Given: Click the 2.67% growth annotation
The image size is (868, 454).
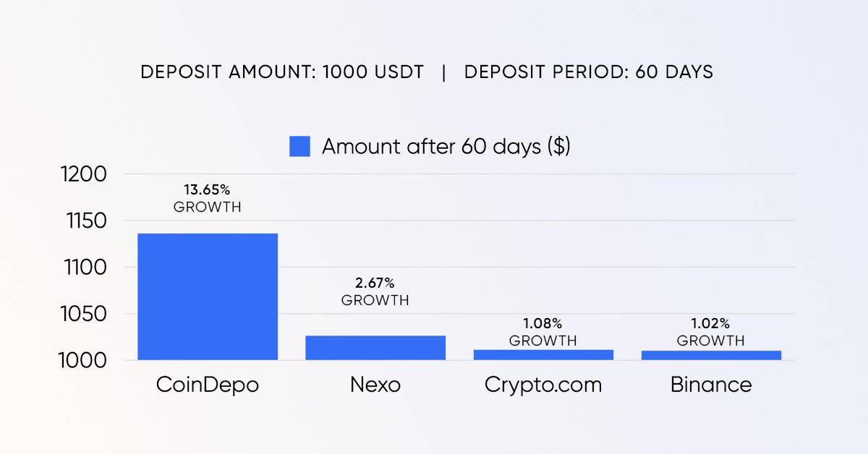Looking at the screenshot, I should [375, 291].
